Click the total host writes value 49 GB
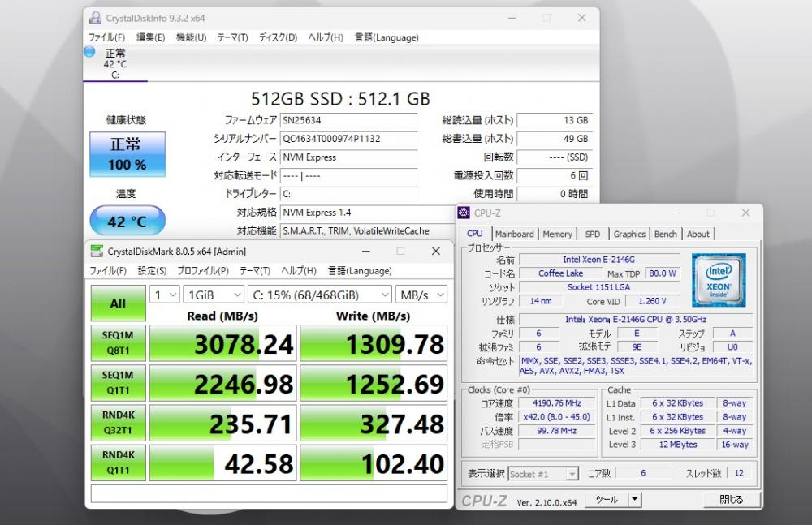 (555, 139)
